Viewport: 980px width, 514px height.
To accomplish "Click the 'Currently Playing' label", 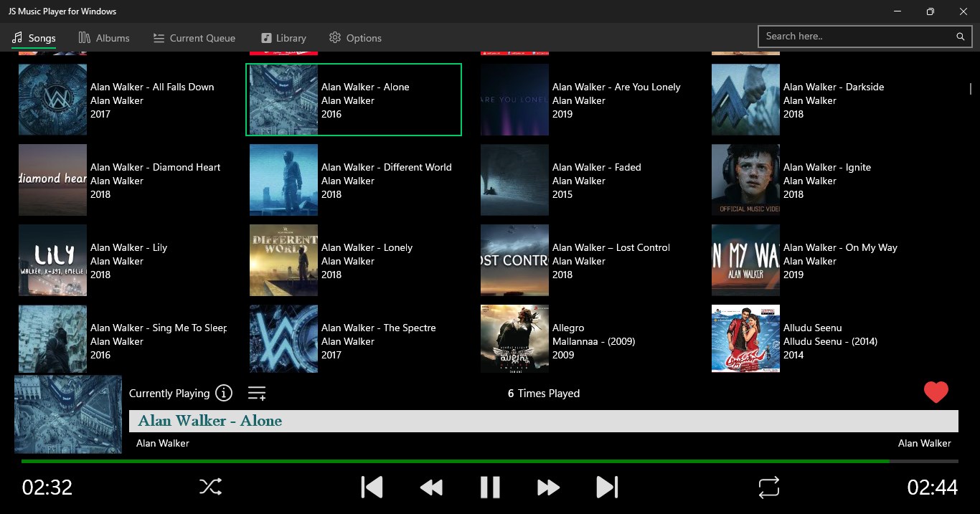I will [169, 393].
